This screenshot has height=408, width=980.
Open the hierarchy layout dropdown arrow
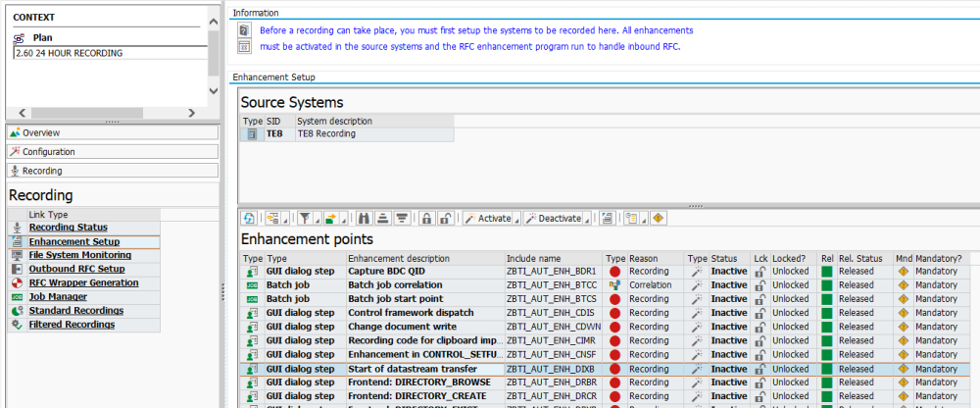pyautogui.click(x=283, y=221)
